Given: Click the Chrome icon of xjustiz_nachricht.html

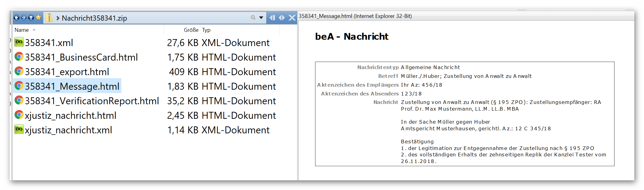Looking at the screenshot, I should coord(19,115).
